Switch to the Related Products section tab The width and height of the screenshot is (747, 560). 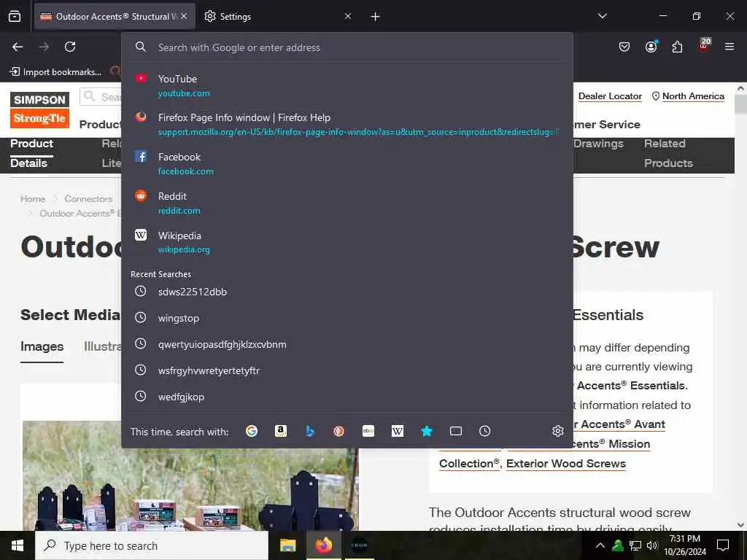pyautogui.click(x=668, y=153)
